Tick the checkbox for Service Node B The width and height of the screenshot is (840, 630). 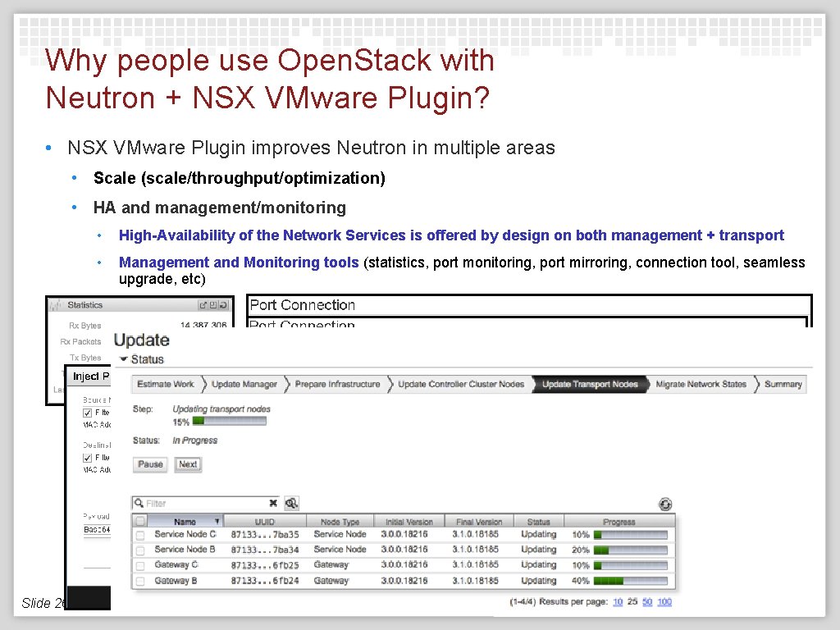(140, 550)
